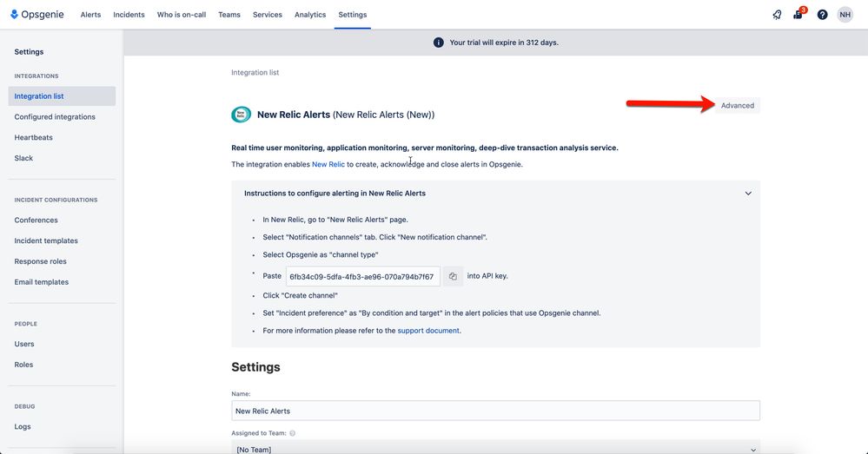
Task: Open the support document link
Action: tap(428, 331)
